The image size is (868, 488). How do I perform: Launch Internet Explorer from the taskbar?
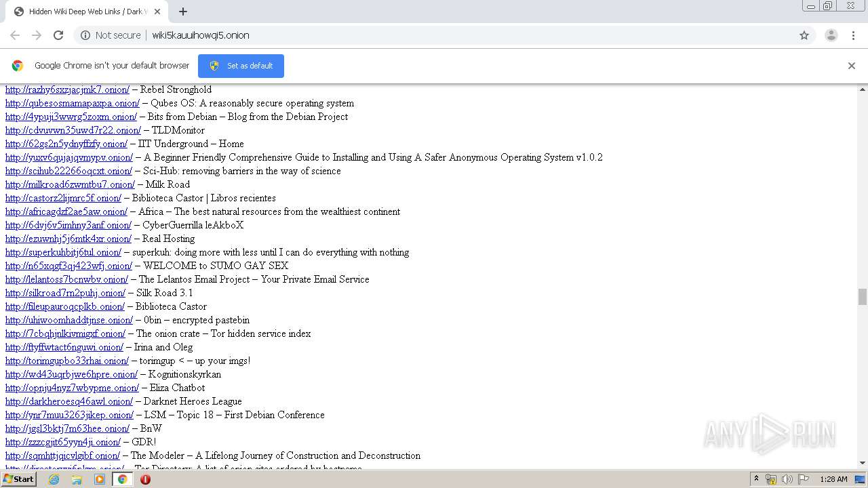[x=54, y=479]
